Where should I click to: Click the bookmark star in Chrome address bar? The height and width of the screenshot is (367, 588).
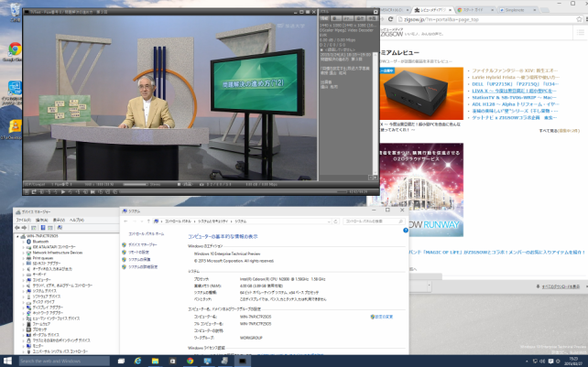click(580, 19)
